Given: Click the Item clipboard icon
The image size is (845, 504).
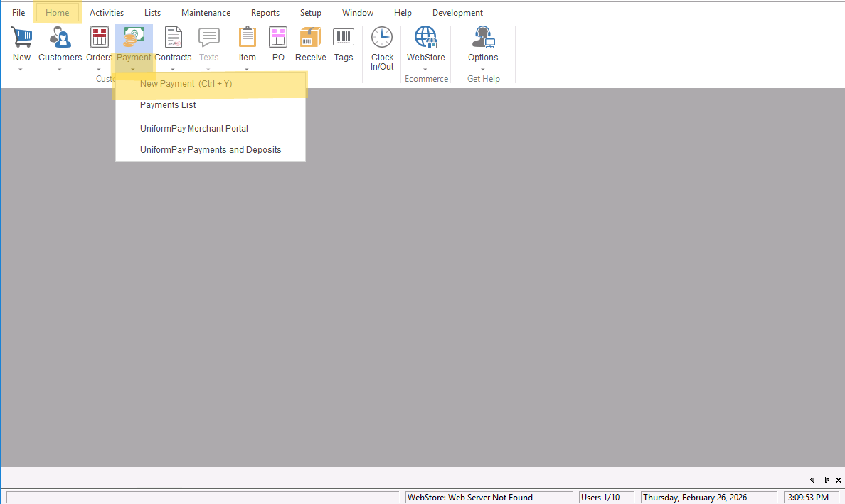Looking at the screenshot, I should 247,38.
